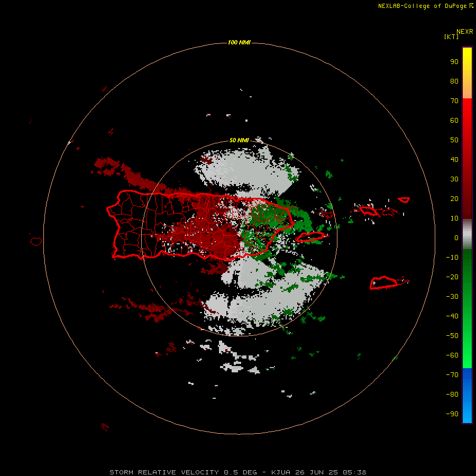Click the -20 value on the velocity scale
The image size is (476, 476).
pos(452,277)
